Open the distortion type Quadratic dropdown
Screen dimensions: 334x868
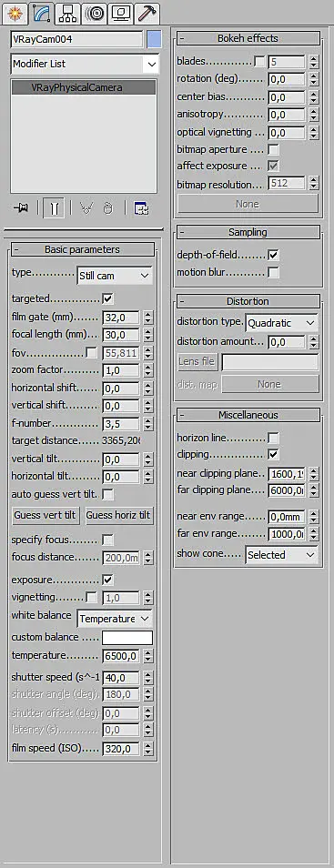pyautogui.click(x=282, y=322)
